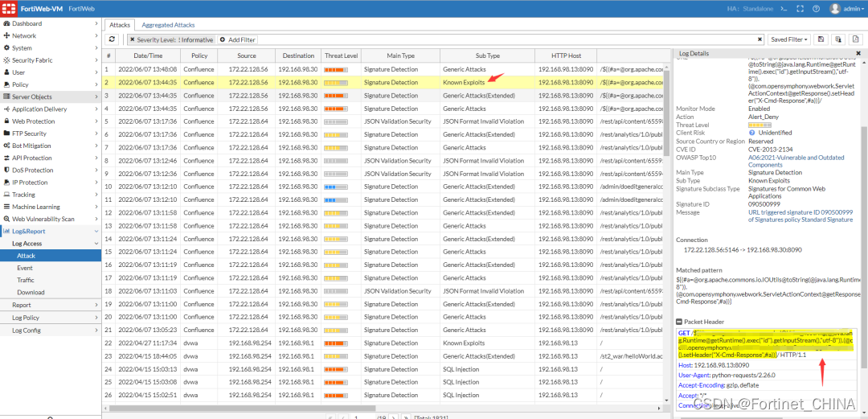Open the Log Config menu
868x419 pixels.
(51, 331)
